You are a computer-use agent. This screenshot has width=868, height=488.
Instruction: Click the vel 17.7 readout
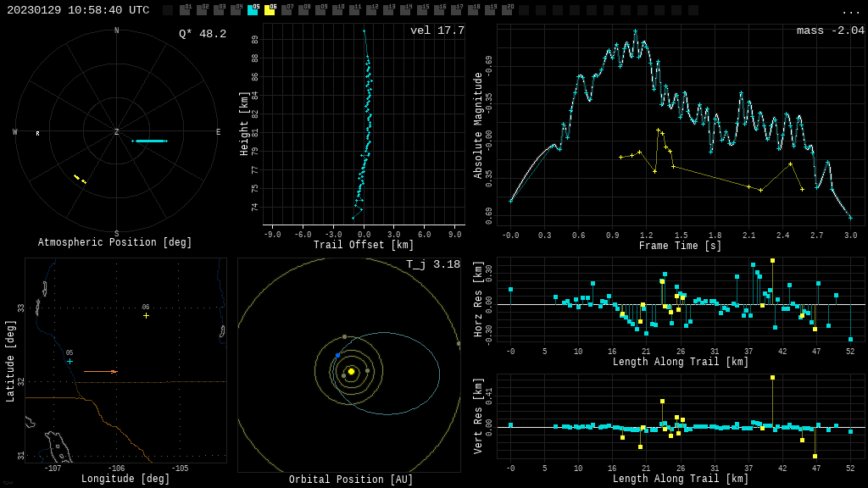click(x=437, y=30)
